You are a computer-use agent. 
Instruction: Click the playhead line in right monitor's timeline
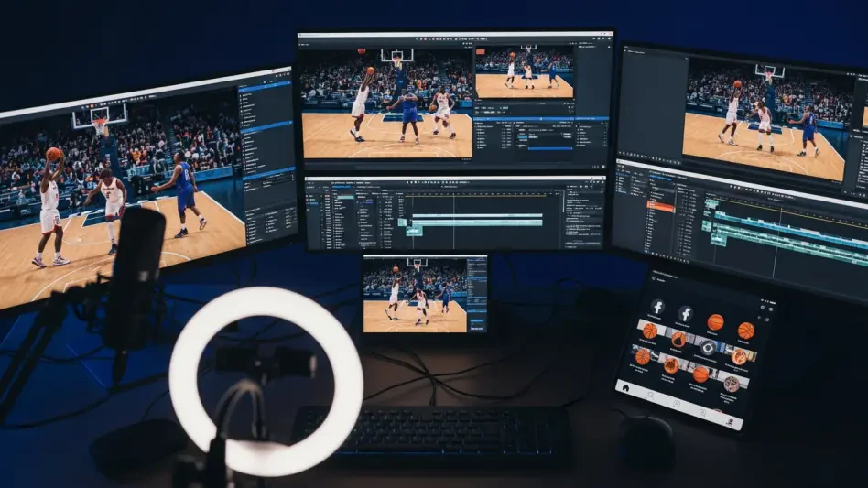[777, 242]
